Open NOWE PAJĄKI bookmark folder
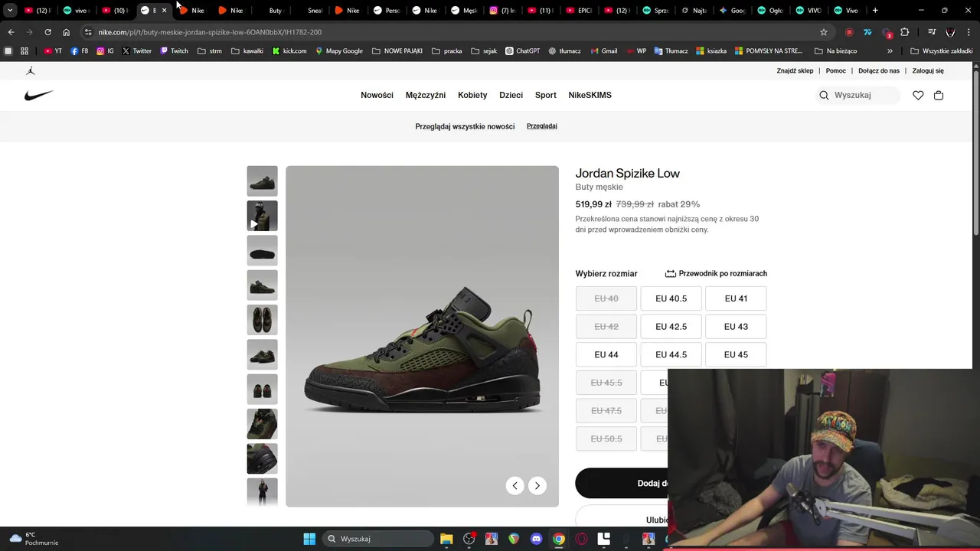The height and width of the screenshot is (551, 980). pos(397,51)
